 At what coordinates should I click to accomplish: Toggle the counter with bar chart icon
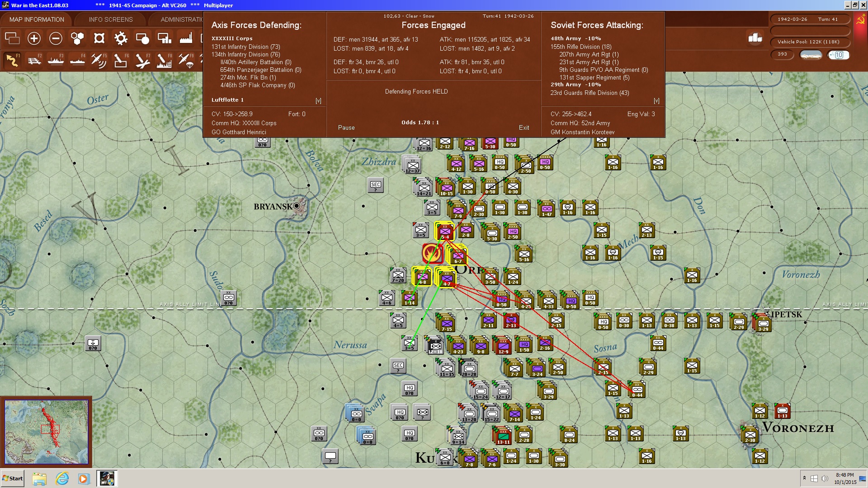164,38
